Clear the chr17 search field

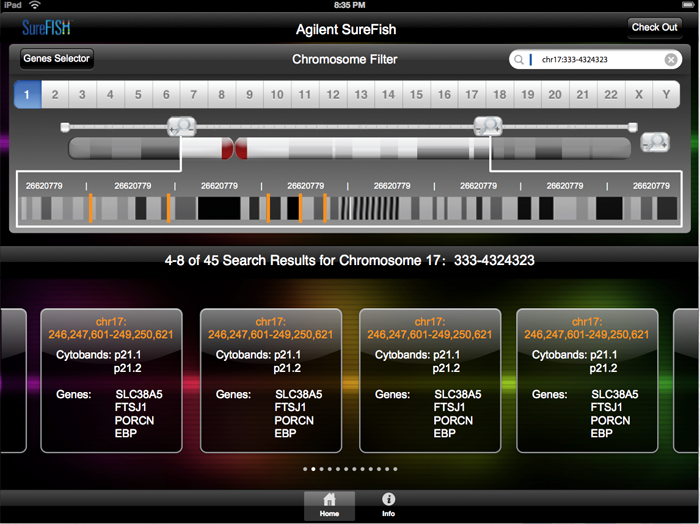coord(671,60)
